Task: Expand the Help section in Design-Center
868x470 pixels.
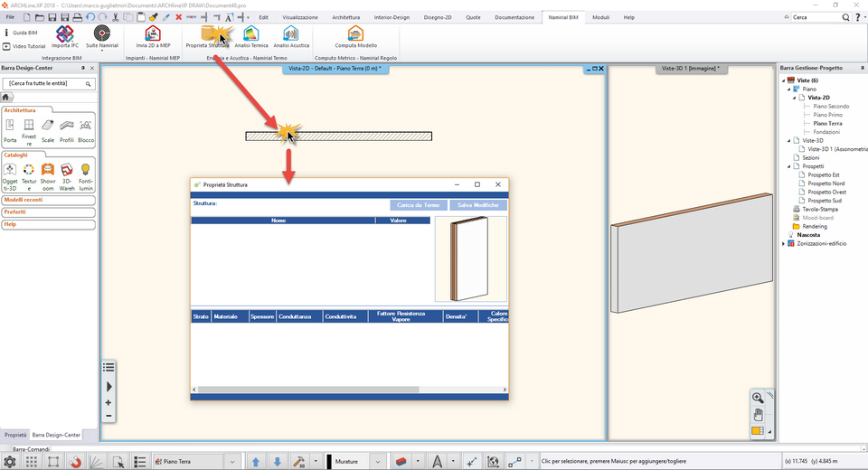Action: 48,224
